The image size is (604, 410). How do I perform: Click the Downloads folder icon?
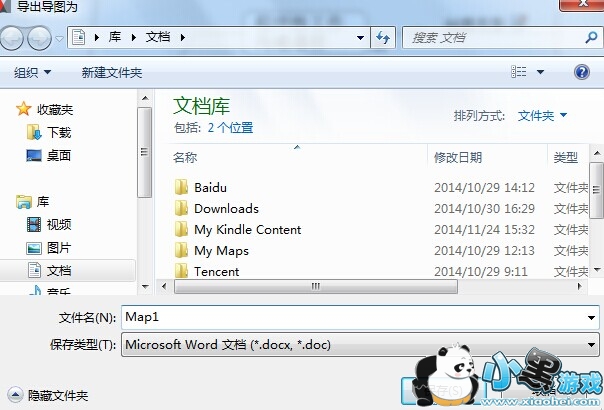click(x=181, y=208)
